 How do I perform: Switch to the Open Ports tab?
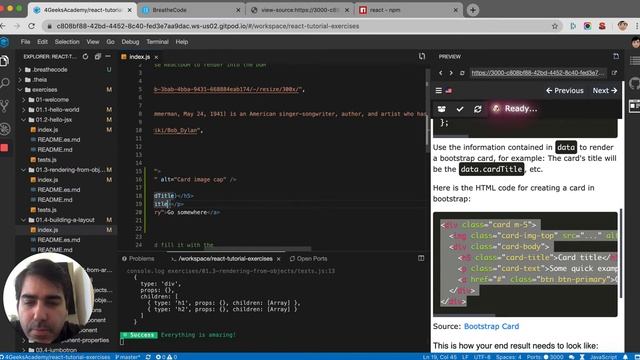(x=308, y=259)
